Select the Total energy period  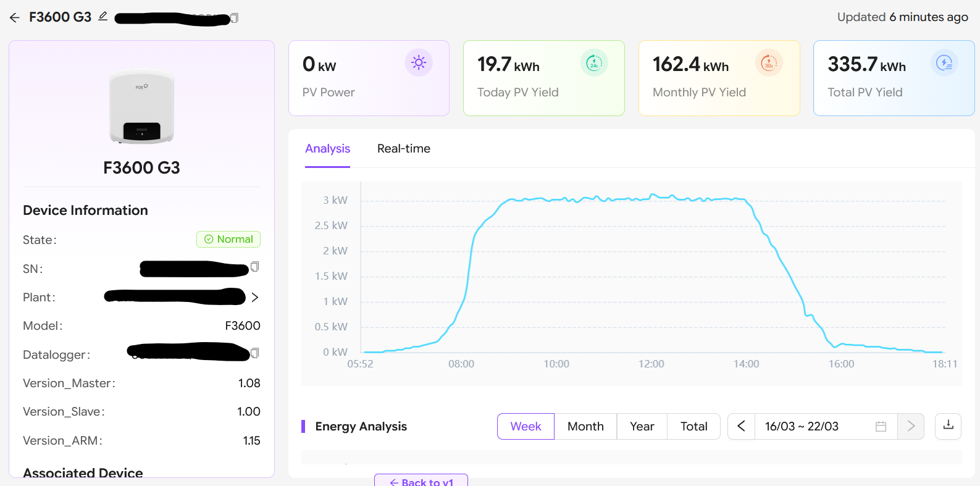click(x=693, y=426)
